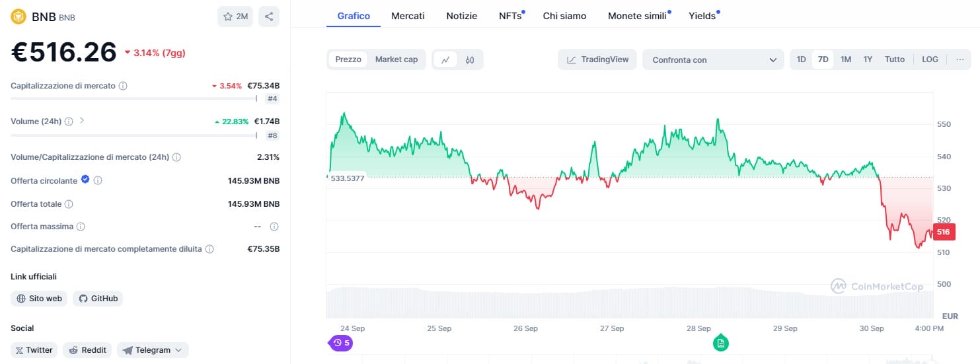This screenshot has width=980, height=364.
Task: Open the purple events marker icon
Action: click(x=341, y=343)
